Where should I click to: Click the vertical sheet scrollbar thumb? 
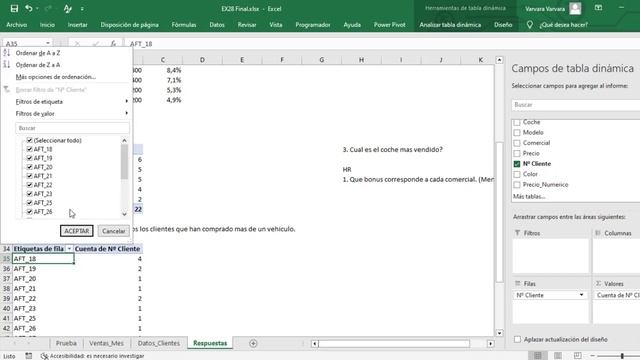(499, 212)
